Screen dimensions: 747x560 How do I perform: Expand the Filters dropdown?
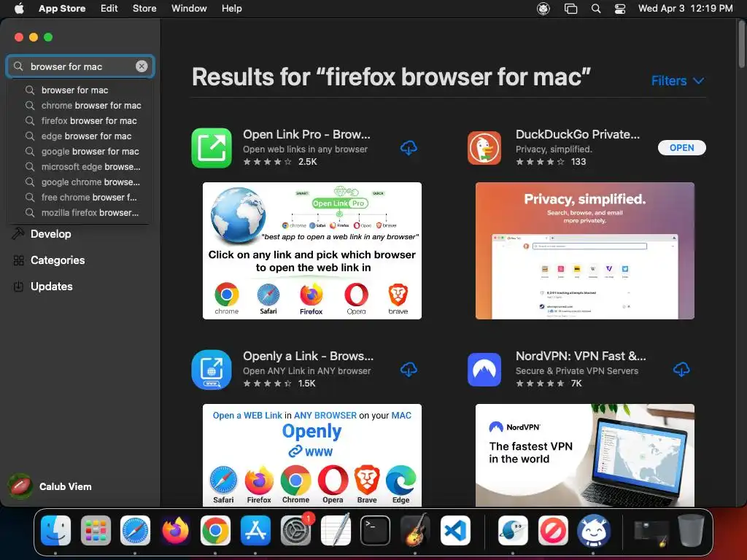678,81
